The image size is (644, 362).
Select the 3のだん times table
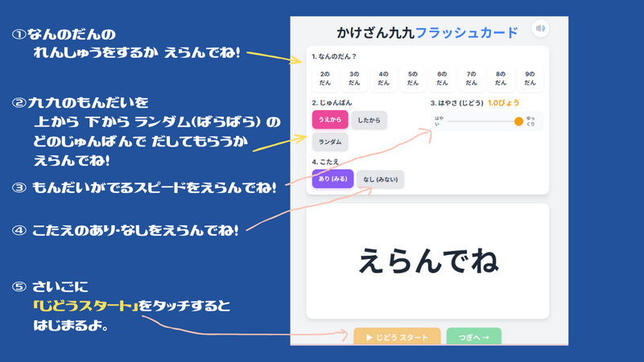coord(353,78)
